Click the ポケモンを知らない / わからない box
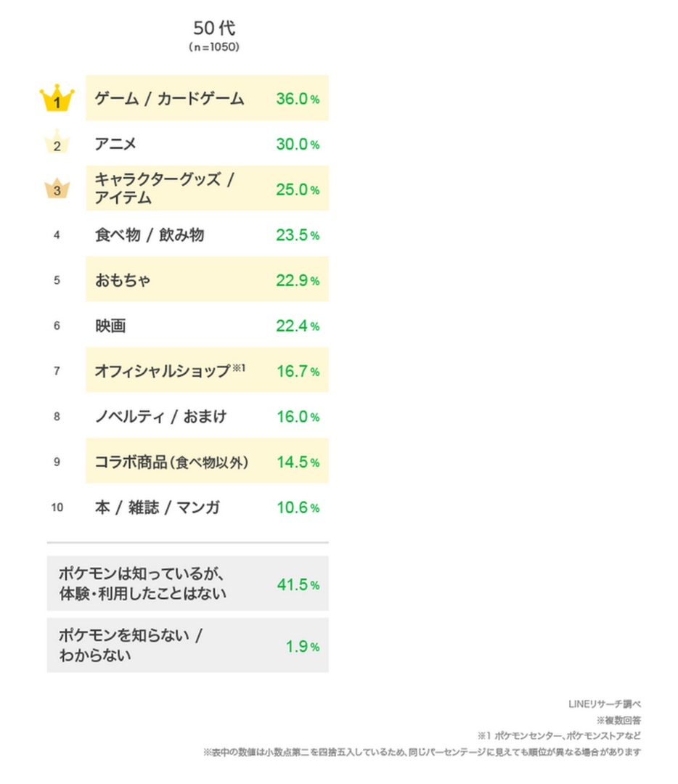678x784 pixels. click(187, 645)
